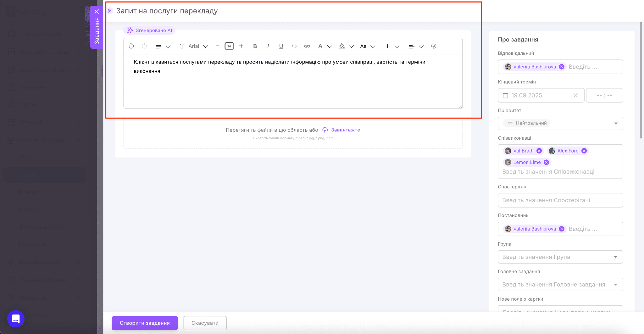Screen dimensions: 644x334
Task: Click the calendar icon in the deadline field
Action: click(505, 95)
